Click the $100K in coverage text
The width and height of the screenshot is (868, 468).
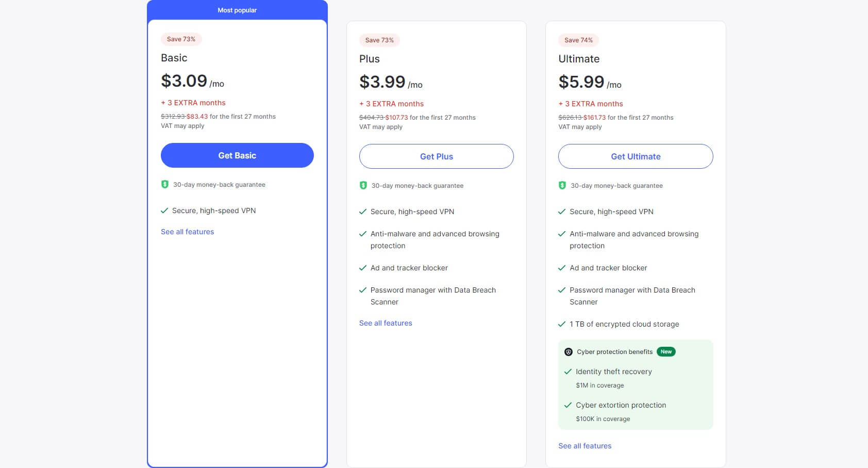(x=603, y=419)
